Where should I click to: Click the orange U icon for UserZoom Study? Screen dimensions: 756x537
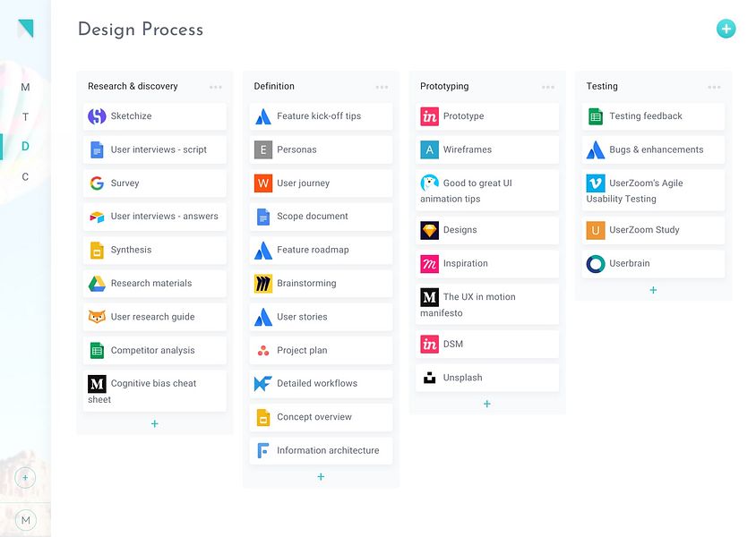[596, 230]
